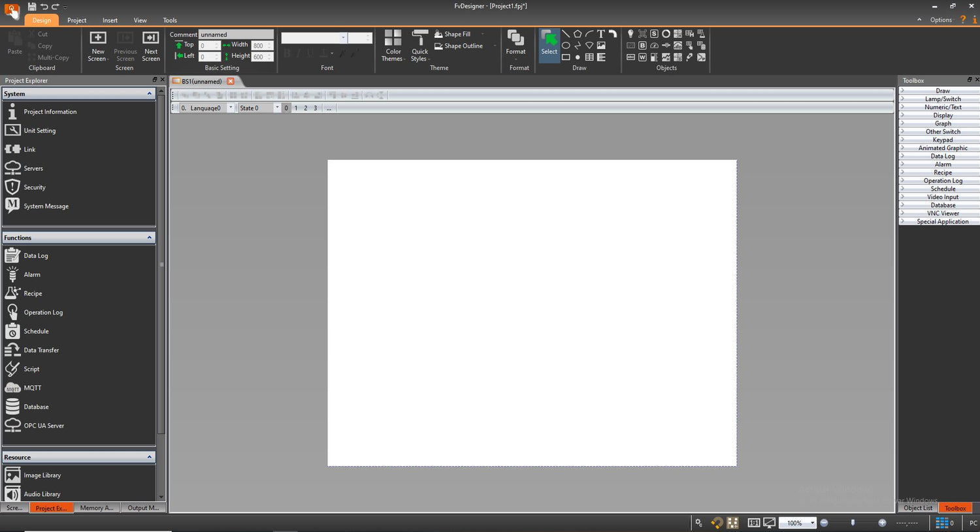The width and height of the screenshot is (980, 532).
Task: Select the Line draw tool
Action: 566,34
